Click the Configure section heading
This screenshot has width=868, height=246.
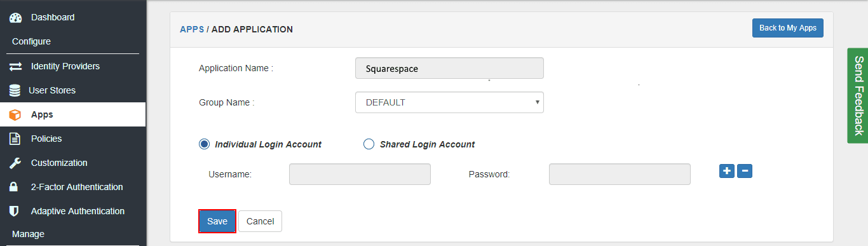[31, 41]
